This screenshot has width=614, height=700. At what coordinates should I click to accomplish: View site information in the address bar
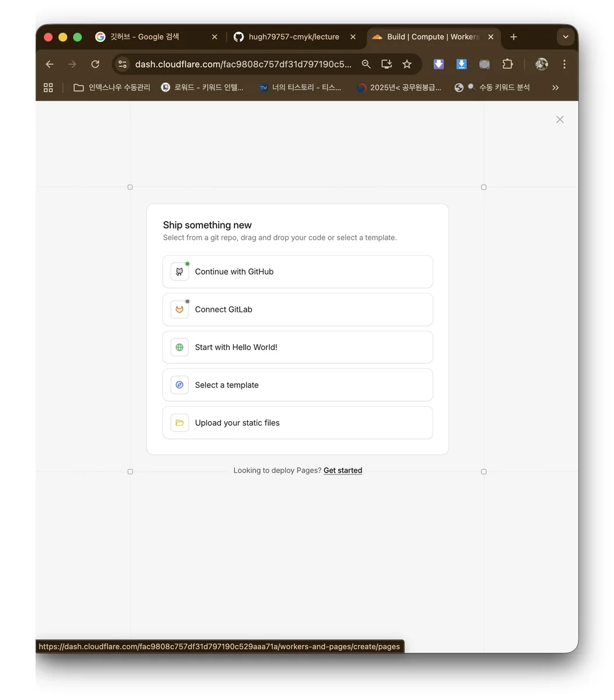[122, 64]
